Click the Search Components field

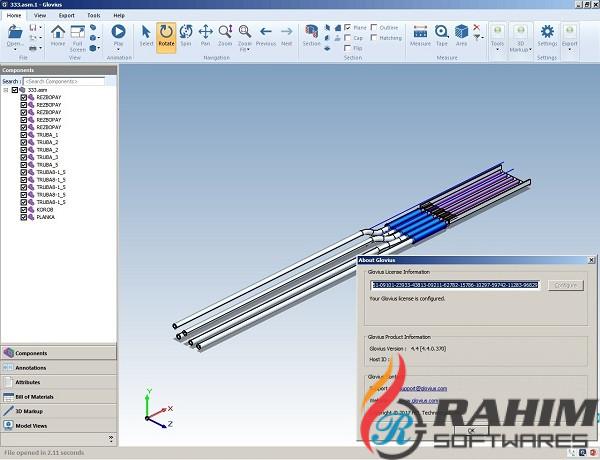click(64, 81)
